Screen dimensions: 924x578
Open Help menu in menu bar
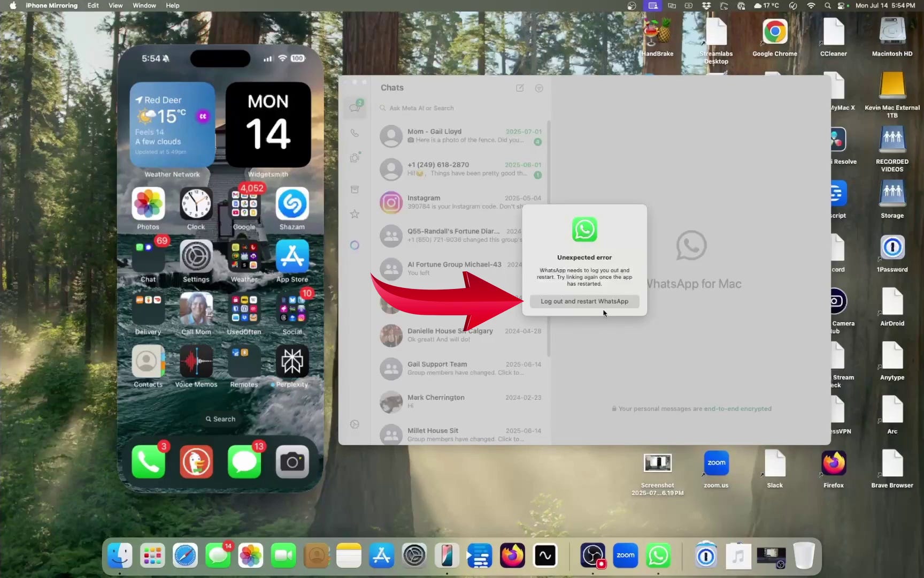[173, 5]
